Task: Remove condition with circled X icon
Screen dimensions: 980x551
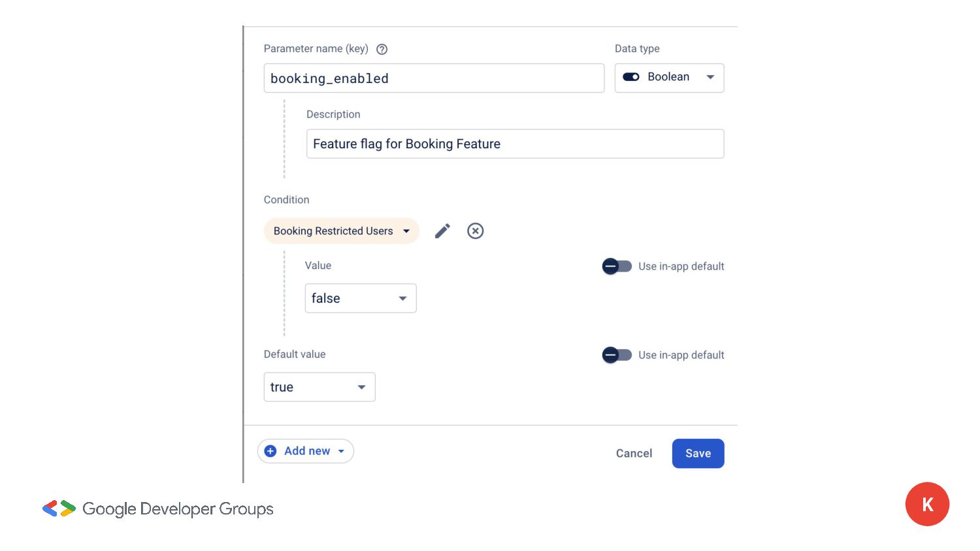Action: (x=476, y=231)
